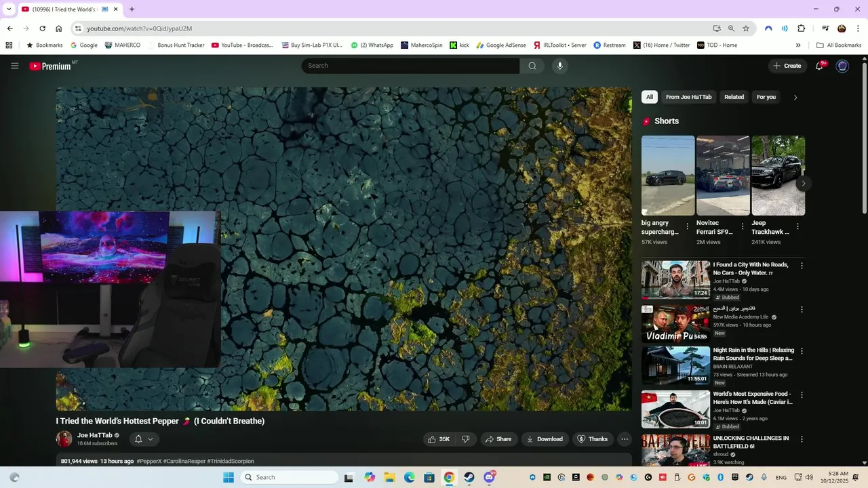
Task: Open YouTube notifications bell
Action: (820, 66)
